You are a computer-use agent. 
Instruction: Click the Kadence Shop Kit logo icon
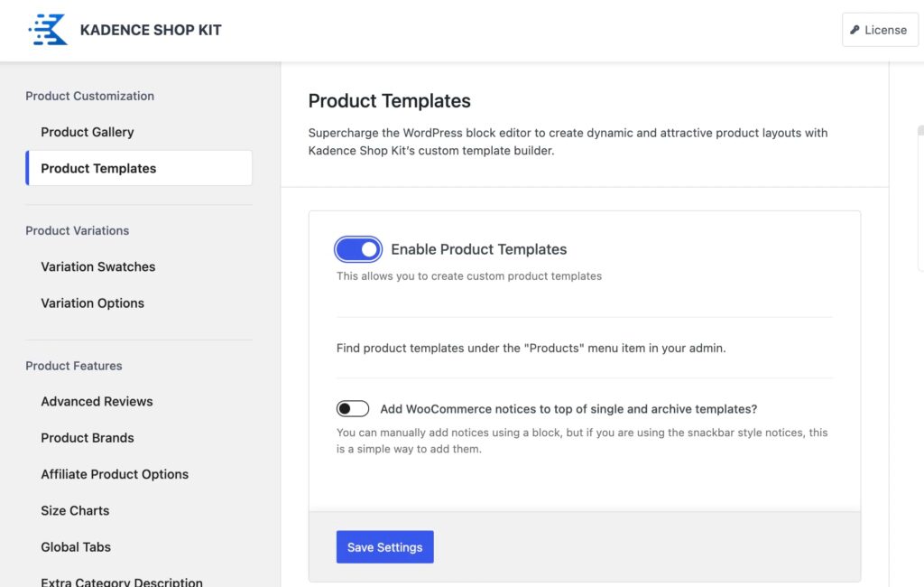pos(49,30)
